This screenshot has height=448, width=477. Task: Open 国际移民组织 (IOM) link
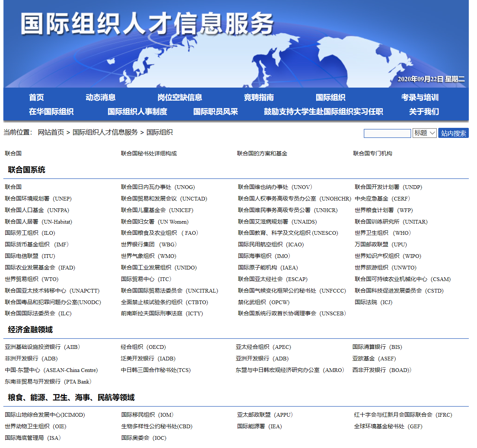(x=147, y=415)
